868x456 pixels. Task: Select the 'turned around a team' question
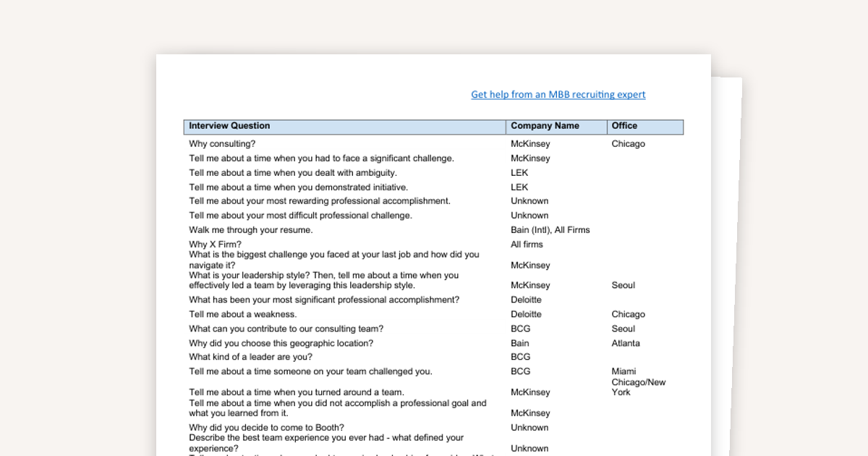click(x=297, y=392)
